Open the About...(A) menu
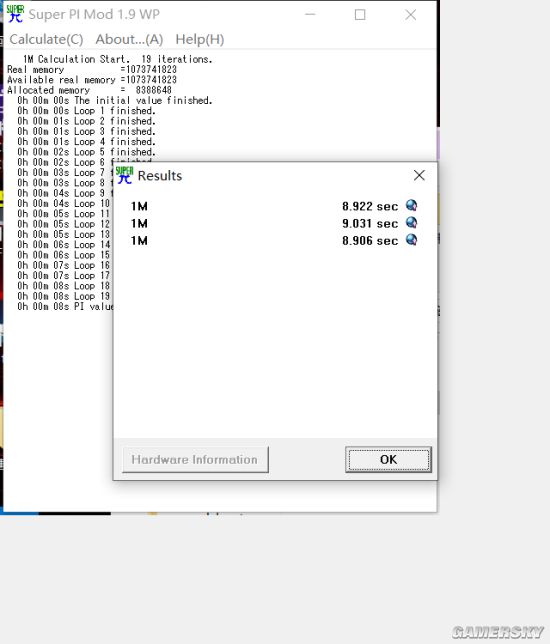Image resolution: width=550 pixels, height=644 pixels. coord(129,39)
